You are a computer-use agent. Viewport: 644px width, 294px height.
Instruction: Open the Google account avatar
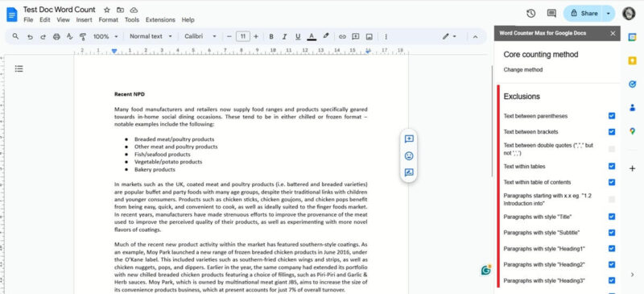click(629, 14)
